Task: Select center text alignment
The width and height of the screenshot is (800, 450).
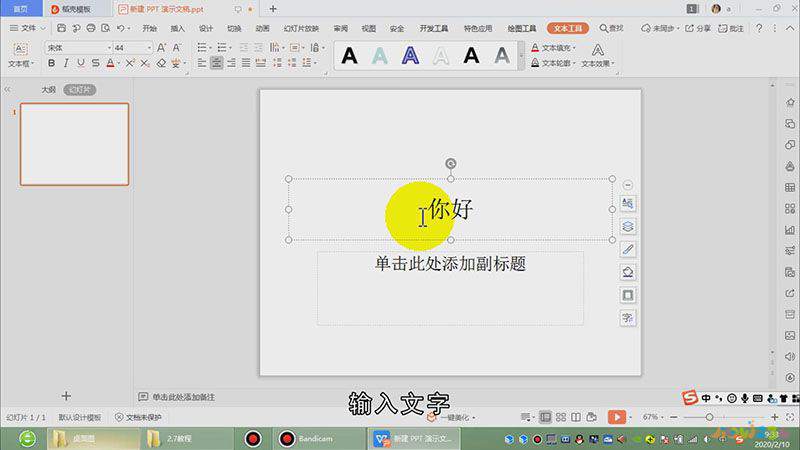Action: point(216,63)
